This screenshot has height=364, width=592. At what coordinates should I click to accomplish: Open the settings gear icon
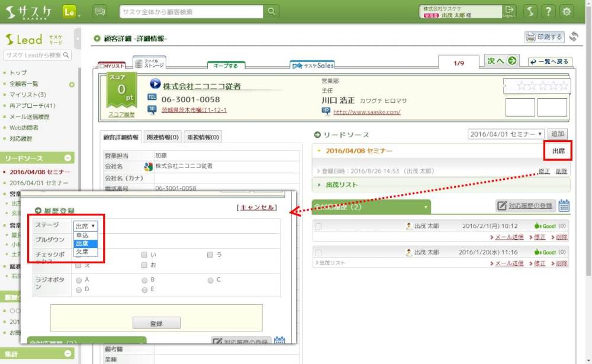pyautogui.click(x=567, y=11)
